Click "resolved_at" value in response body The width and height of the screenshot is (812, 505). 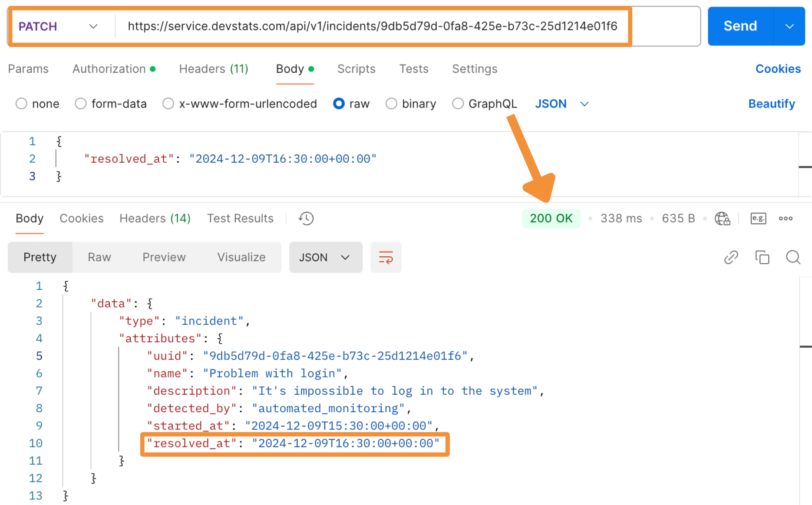coord(346,443)
